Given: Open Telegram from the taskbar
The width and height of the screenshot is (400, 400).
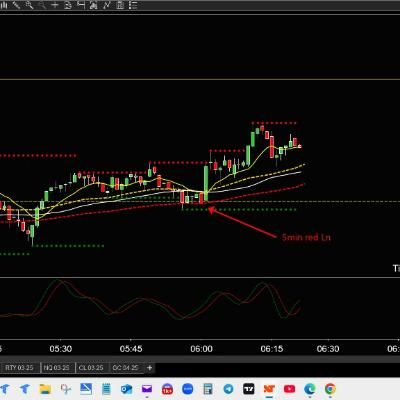Looking at the screenshot, I should pyautogui.click(x=228, y=389).
